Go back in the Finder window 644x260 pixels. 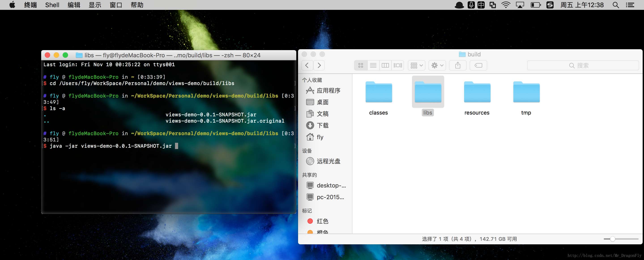[x=307, y=66]
